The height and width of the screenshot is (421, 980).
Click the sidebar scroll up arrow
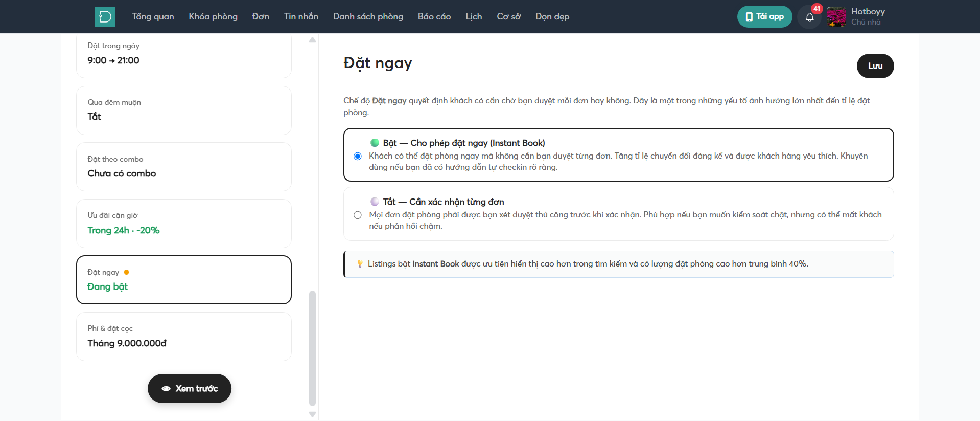coord(312,40)
